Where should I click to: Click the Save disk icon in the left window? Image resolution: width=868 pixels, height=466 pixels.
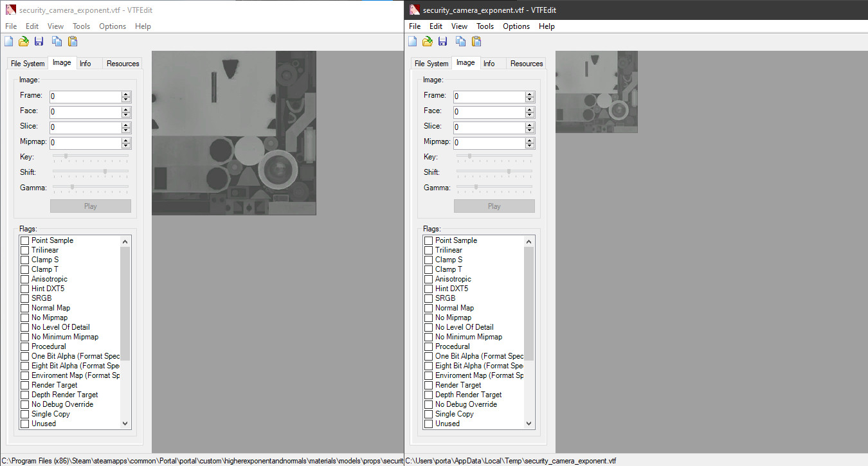[x=39, y=42]
